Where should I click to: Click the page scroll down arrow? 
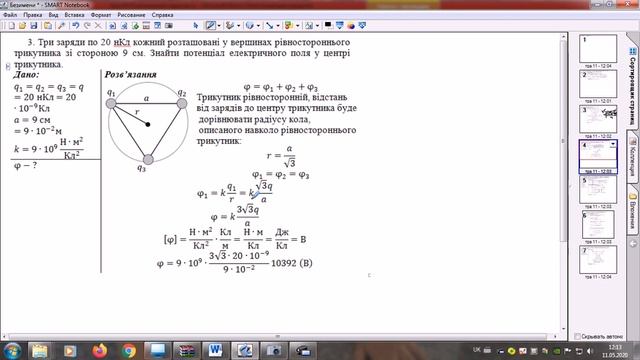564,329
